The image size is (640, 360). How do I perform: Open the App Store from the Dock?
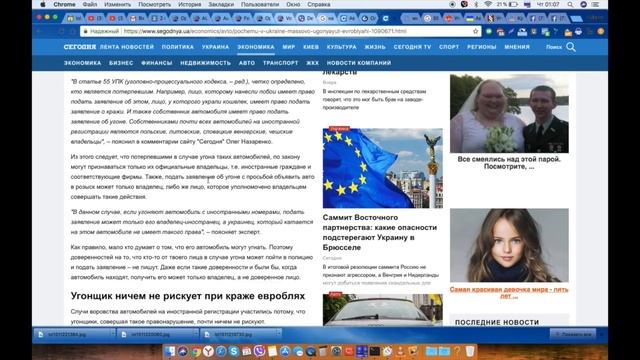(285, 351)
